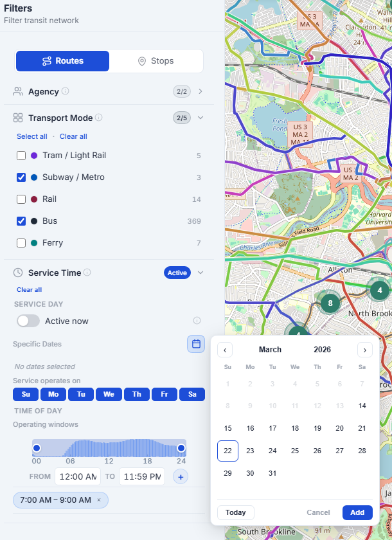The height and width of the screenshot is (540, 392).
Task: Click the Rail route count 14
Action: point(197,199)
